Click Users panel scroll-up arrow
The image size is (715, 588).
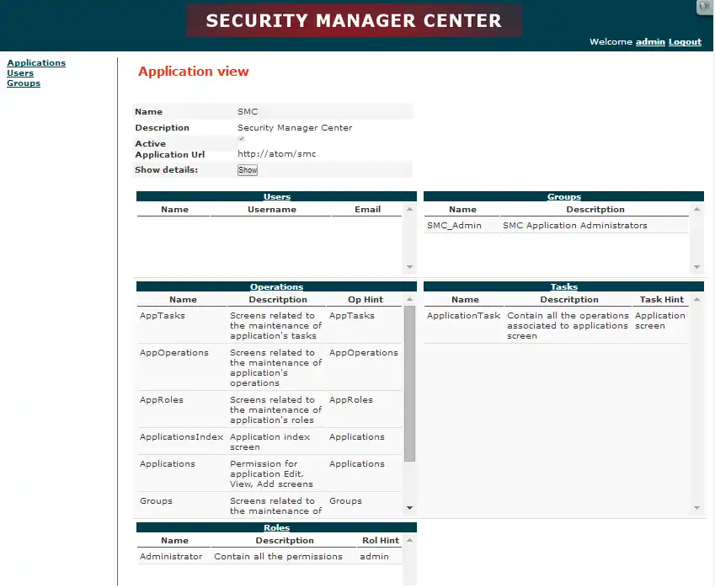point(409,209)
